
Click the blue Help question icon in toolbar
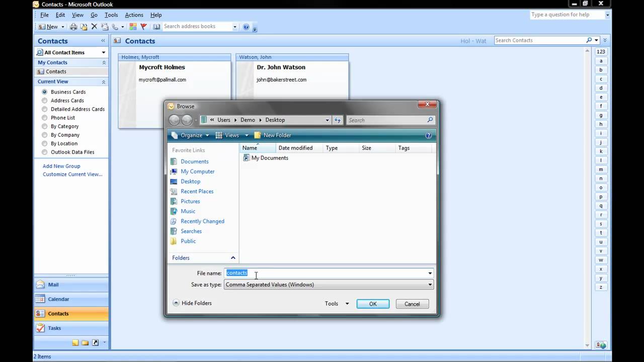pos(246,27)
